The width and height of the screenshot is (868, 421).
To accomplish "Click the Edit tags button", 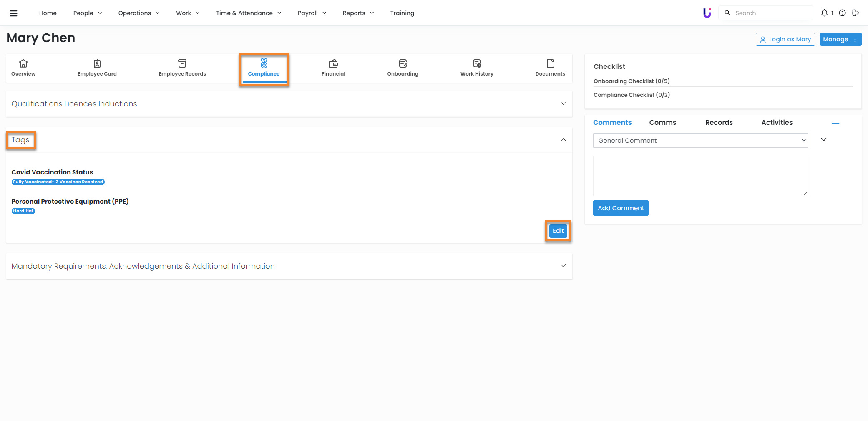I will (558, 231).
